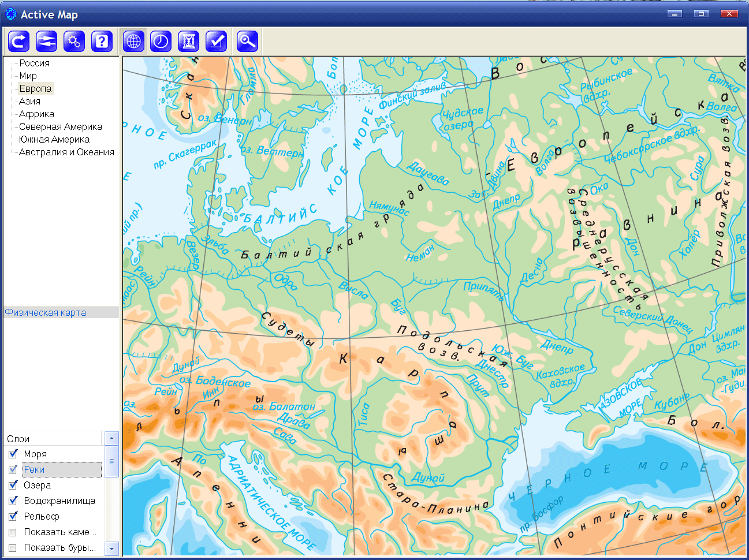Toggle the Рельеф layer checkbox
This screenshot has height=560, width=749.
(13, 516)
